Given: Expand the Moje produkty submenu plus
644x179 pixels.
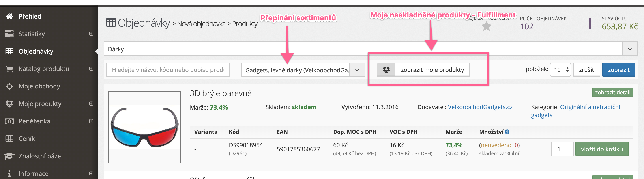Looking at the screenshot, I should click(91, 104).
